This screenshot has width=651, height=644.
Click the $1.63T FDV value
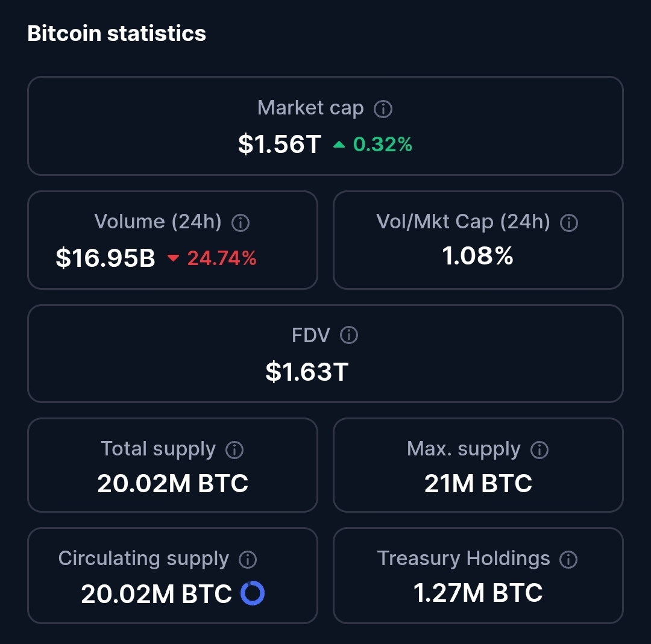click(307, 372)
